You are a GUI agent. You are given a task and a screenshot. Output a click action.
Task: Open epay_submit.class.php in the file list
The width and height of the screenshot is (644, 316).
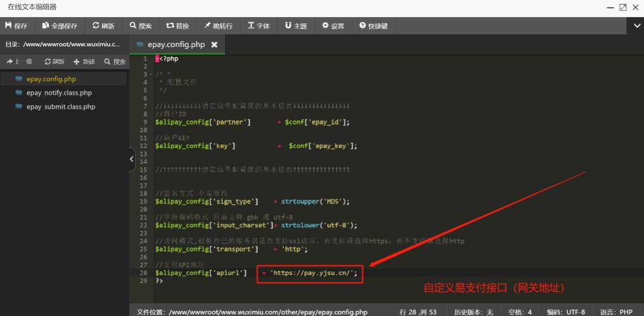point(60,107)
